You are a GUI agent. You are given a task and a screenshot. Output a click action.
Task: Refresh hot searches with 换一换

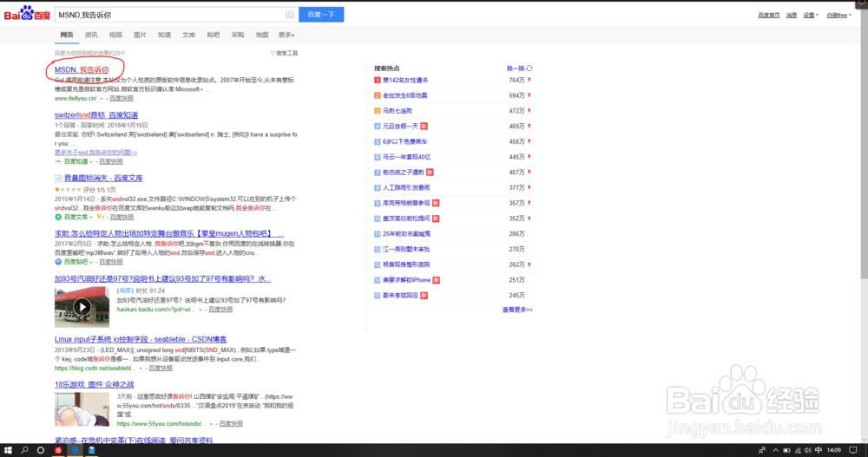[x=516, y=69]
